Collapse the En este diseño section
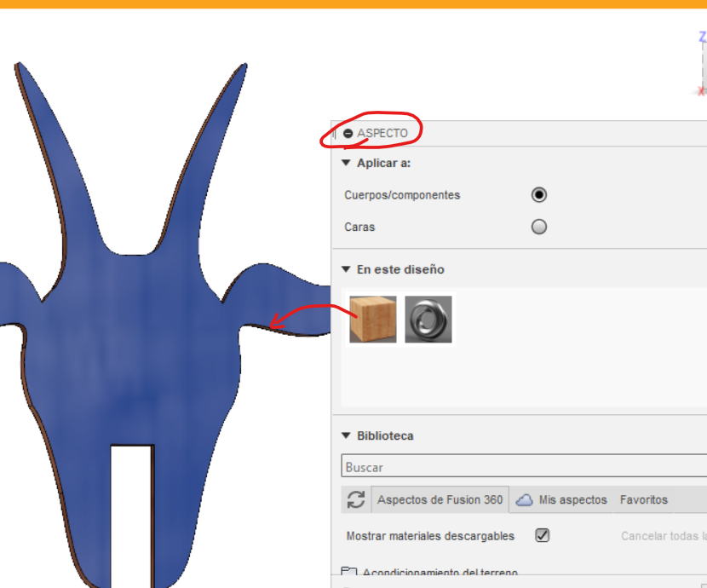This screenshot has height=588, width=707. 345,269
